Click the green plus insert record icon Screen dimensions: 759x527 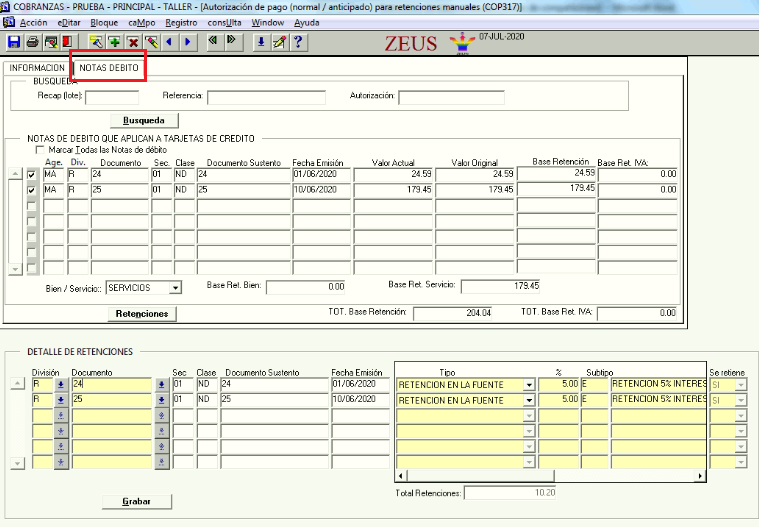(x=114, y=42)
